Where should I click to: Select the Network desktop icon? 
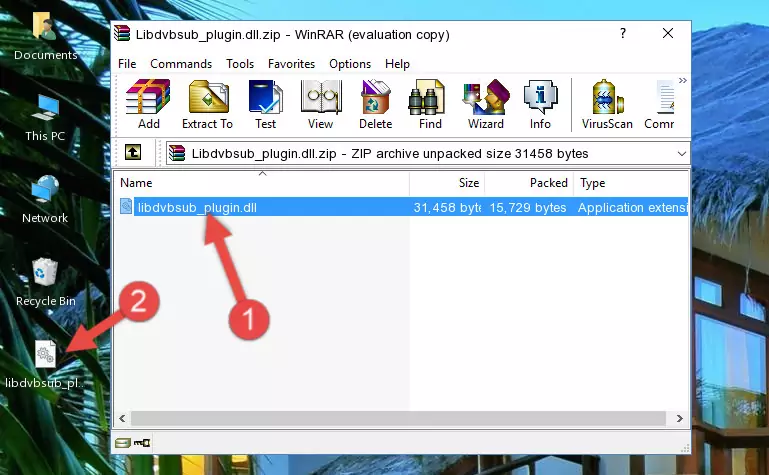[45, 200]
